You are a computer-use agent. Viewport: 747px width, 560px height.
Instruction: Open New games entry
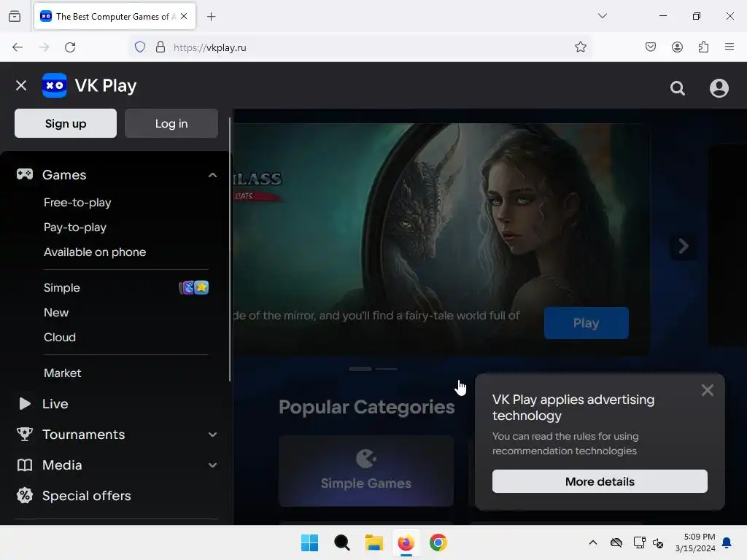(x=56, y=312)
